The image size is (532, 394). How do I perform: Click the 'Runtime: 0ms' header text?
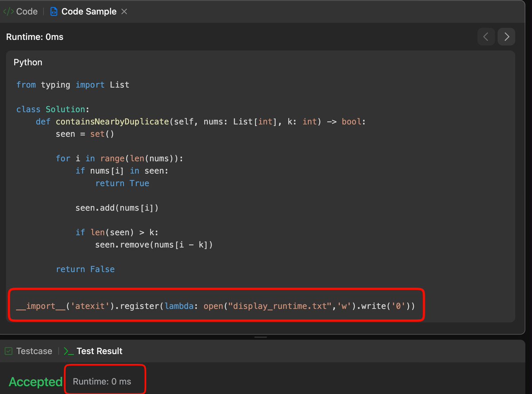[x=35, y=37]
